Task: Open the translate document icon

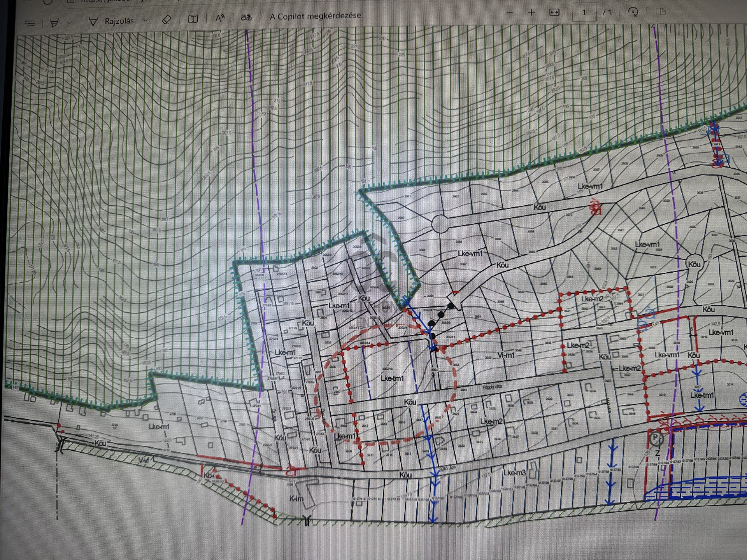Action: pos(246,17)
